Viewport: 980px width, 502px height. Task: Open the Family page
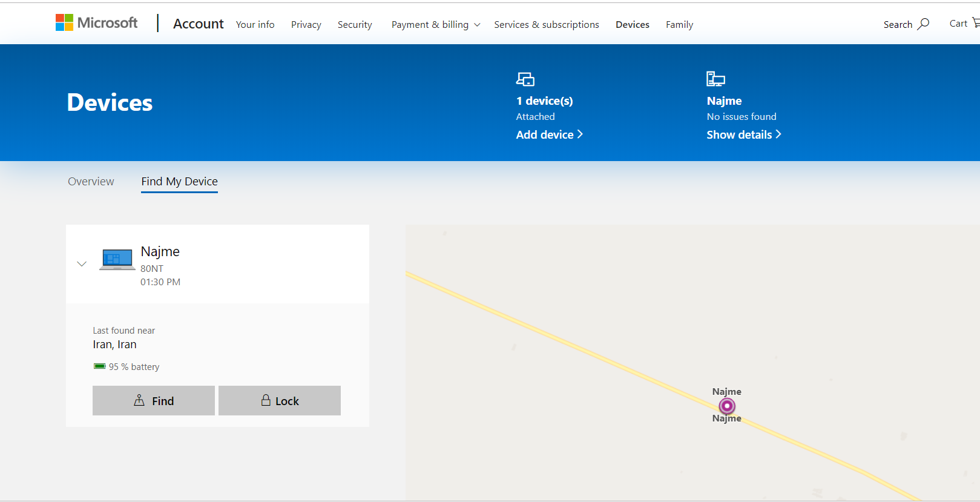pyautogui.click(x=679, y=24)
